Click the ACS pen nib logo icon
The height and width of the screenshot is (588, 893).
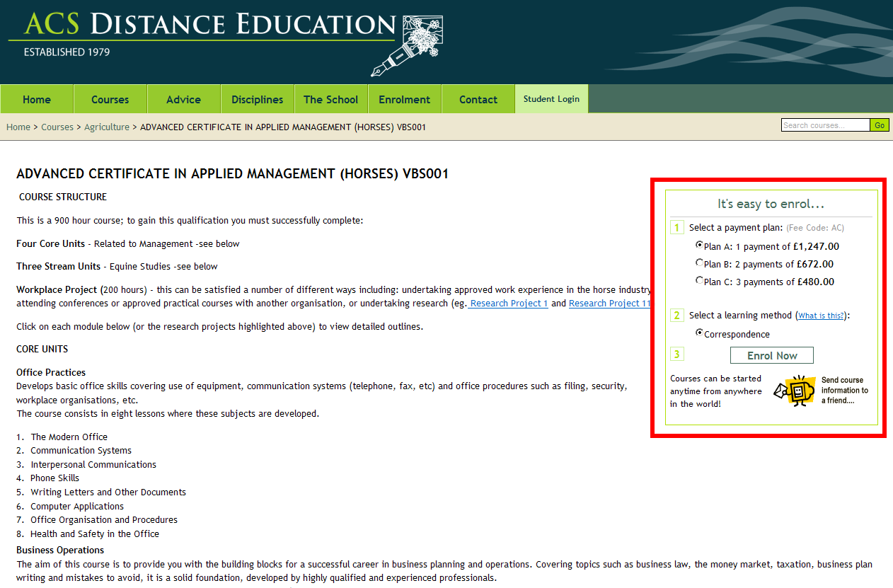coord(405,46)
